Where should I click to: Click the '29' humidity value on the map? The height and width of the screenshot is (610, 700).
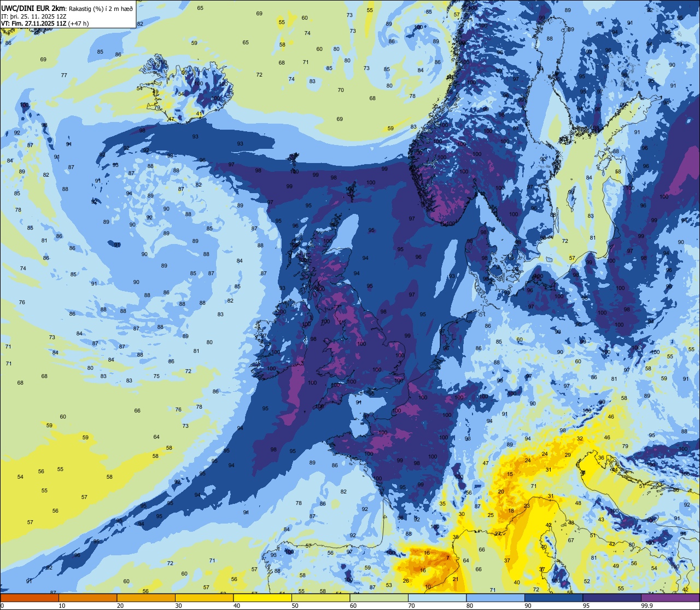(x=568, y=455)
